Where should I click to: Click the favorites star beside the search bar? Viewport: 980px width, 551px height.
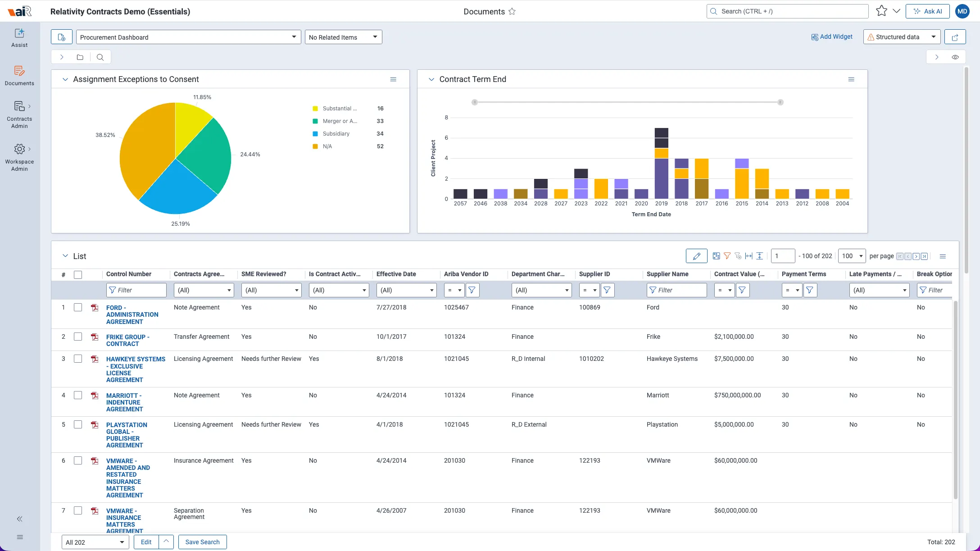coord(881,11)
